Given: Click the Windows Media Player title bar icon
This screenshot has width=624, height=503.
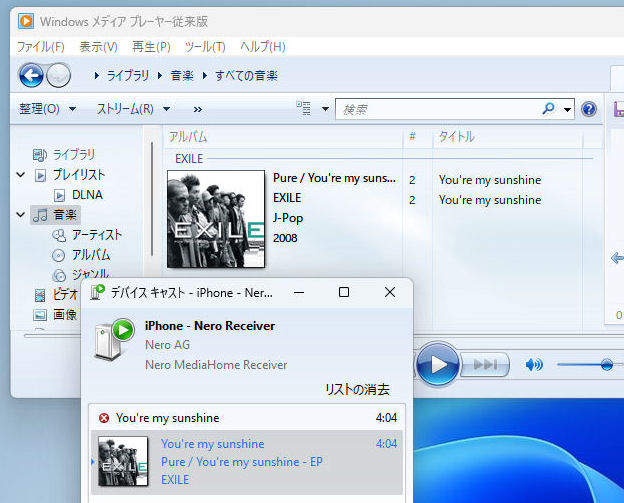Looking at the screenshot, I should click(x=26, y=21).
